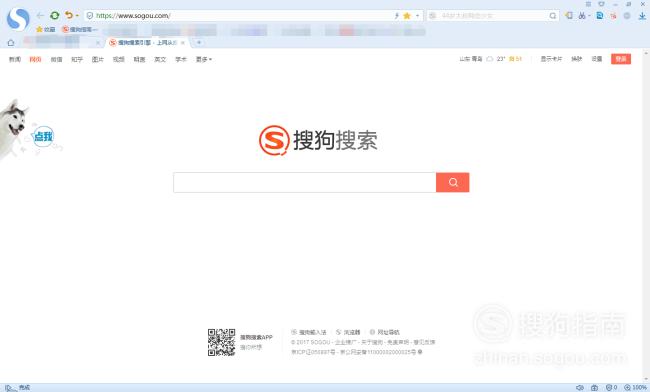Toggle the mute speaker icon in status bar
Image resolution: width=650 pixels, height=392 pixels.
click(x=580, y=388)
